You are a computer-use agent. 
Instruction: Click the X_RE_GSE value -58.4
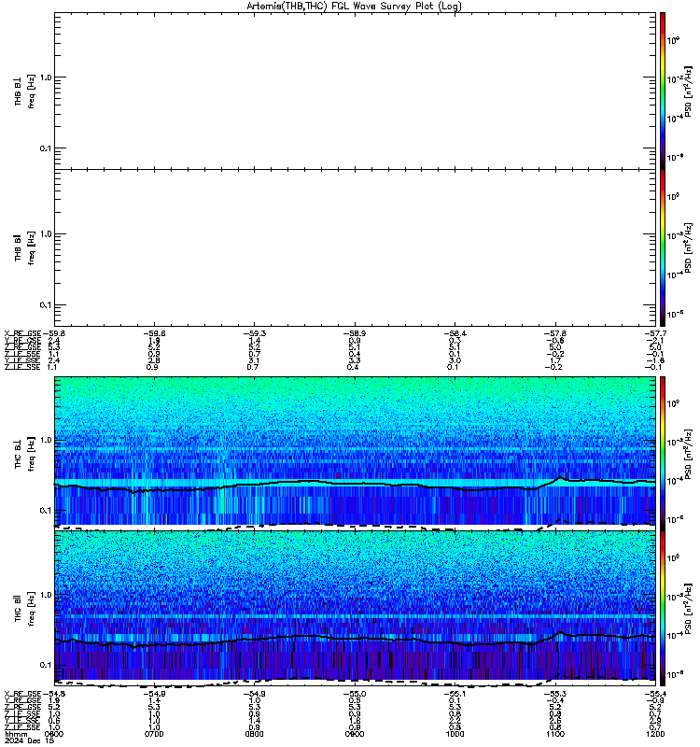click(x=455, y=333)
